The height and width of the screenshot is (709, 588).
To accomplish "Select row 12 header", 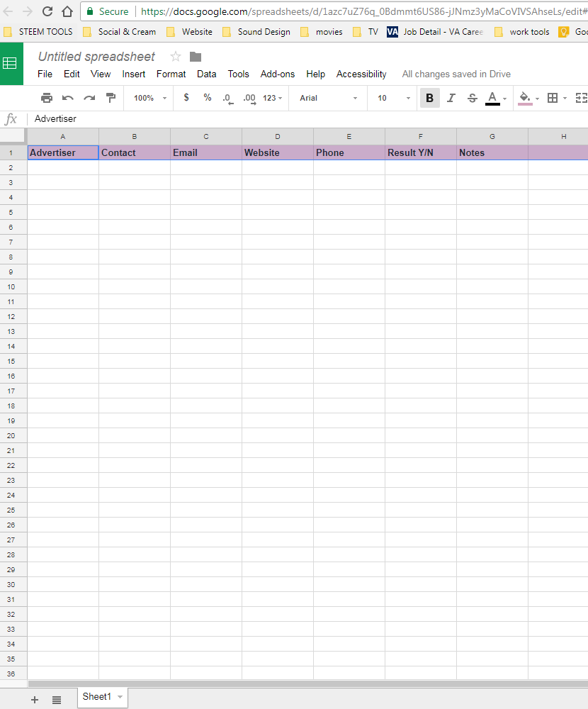I will [13, 316].
